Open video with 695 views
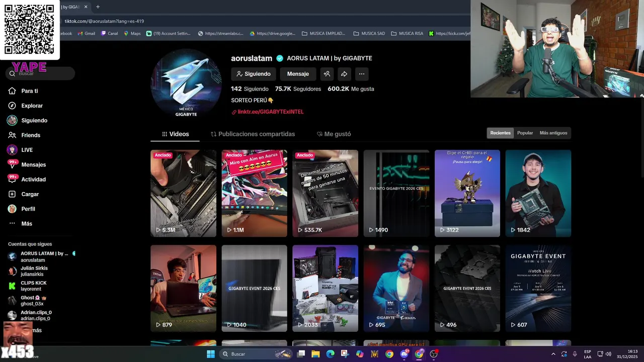The image size is (644, 362). point(396,288)
